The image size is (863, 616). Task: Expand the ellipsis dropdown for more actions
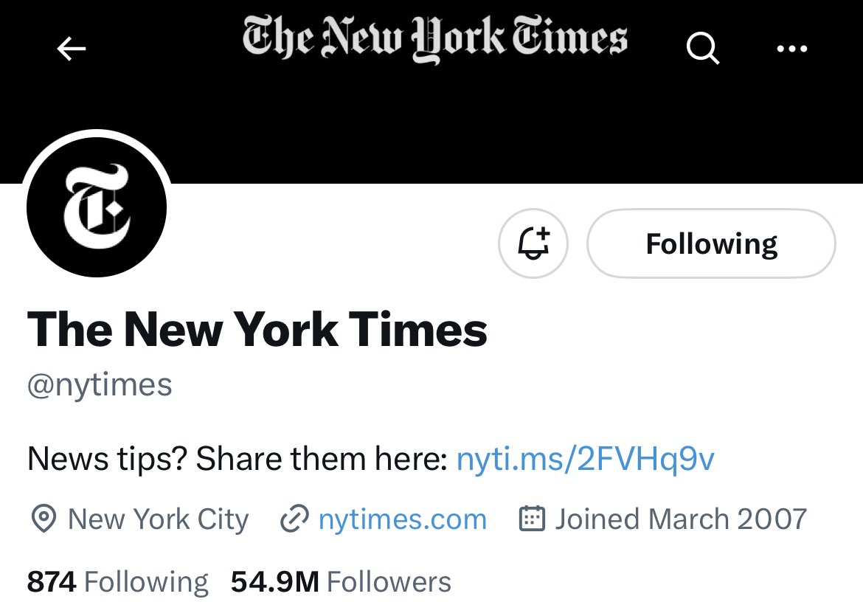coord(792,49)
